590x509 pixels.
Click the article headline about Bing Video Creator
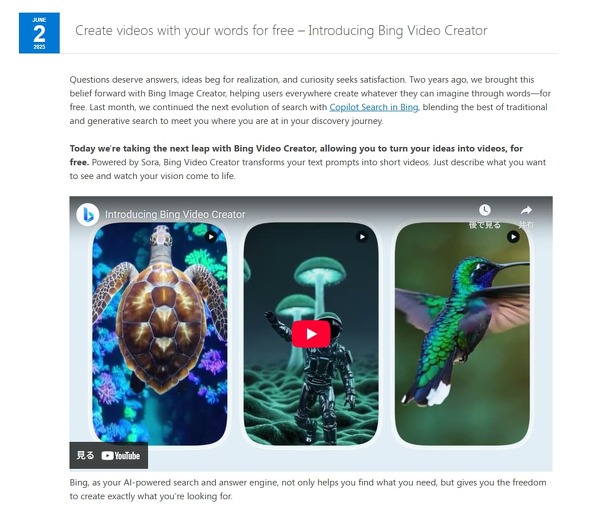point(281,30)
